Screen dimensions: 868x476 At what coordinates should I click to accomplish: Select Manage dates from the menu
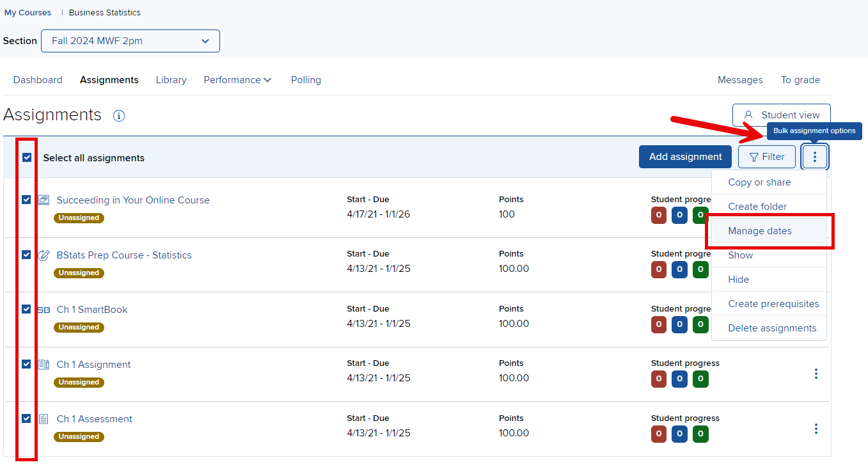[759, 231]
